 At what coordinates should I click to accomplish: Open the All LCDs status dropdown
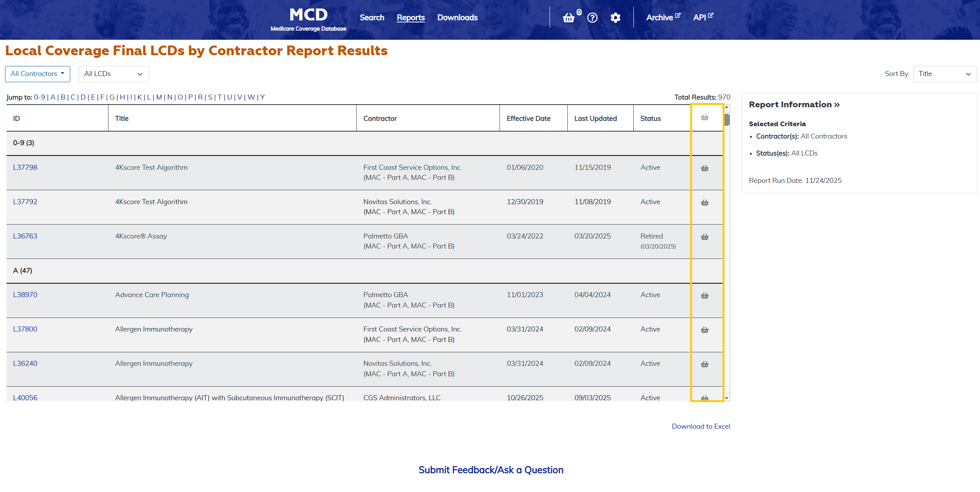[x=113, y=74]
